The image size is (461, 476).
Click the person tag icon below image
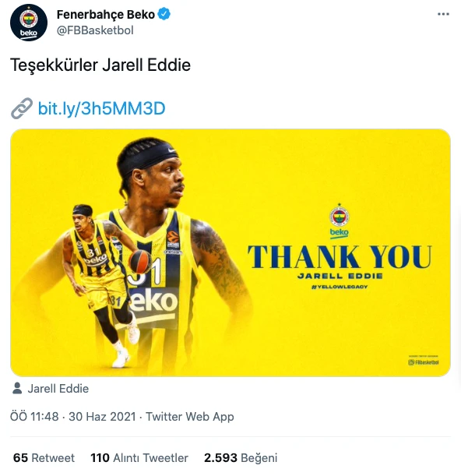pyautogui.click(x=17, y=388)
